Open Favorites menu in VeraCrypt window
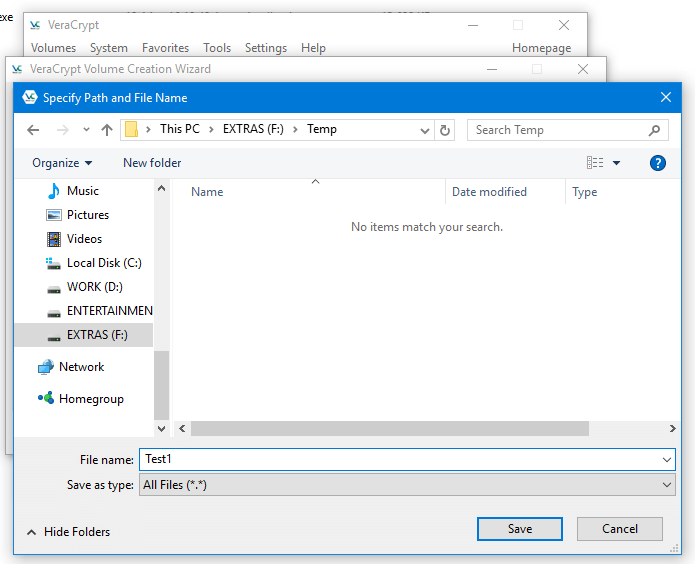The image size is (695, 564). (165, 48)
